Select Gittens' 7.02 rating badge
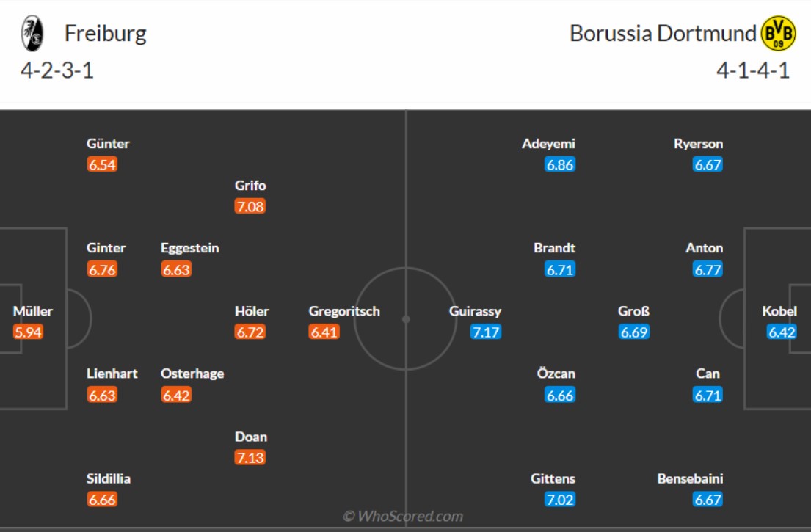 point(560,500)
